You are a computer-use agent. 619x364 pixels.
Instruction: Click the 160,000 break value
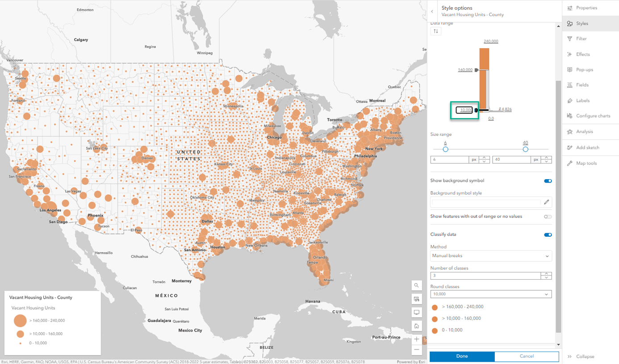pyautogui.click(x=465, y=70)
